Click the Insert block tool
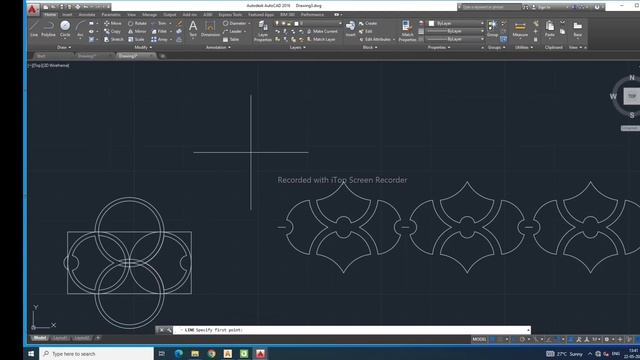Screen dimensions: 640x360 [350, 29]
